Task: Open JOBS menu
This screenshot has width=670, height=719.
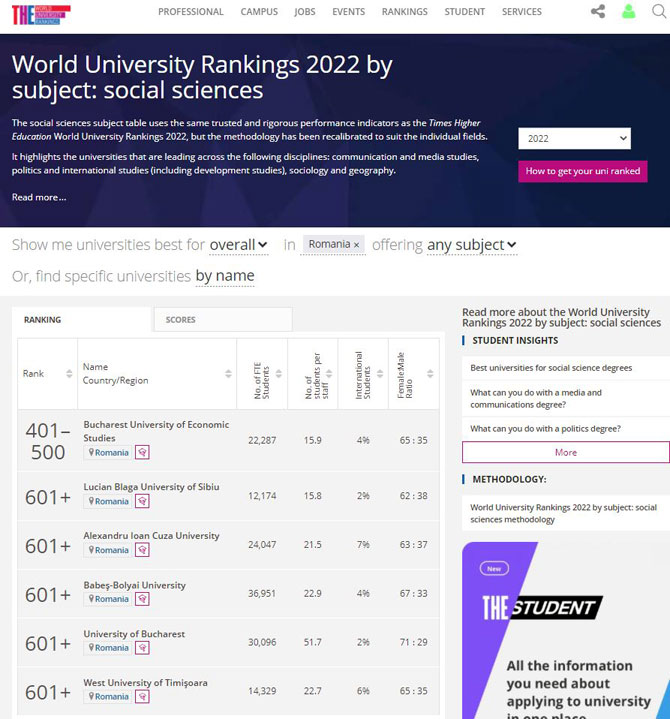Action: pos(305,12)
